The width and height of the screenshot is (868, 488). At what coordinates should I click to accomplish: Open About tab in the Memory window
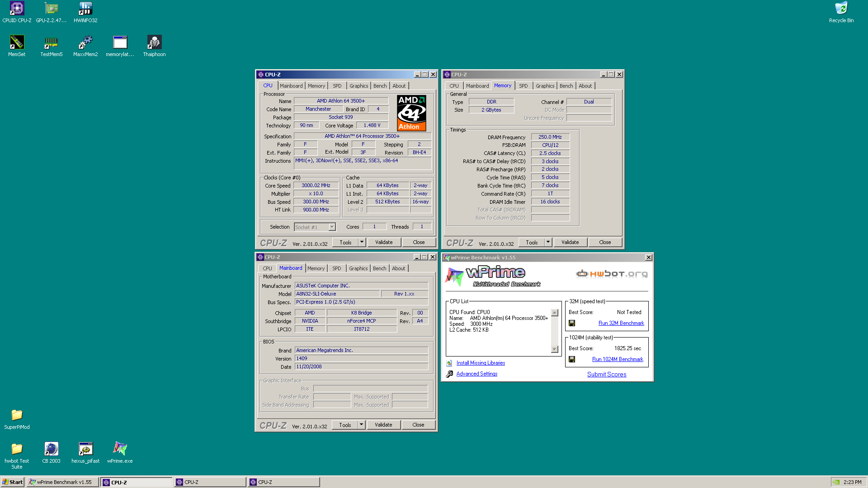(x=585, y=86)
